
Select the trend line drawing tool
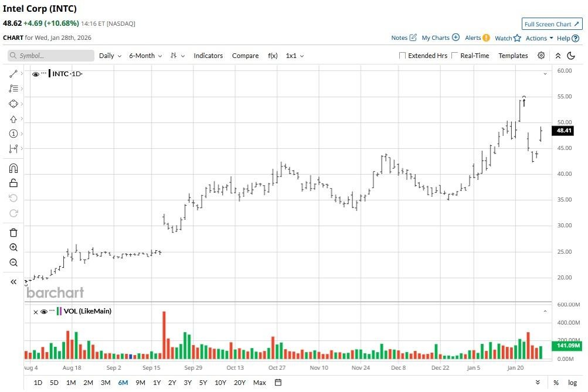pyautogui.click(x=13, y=74)
